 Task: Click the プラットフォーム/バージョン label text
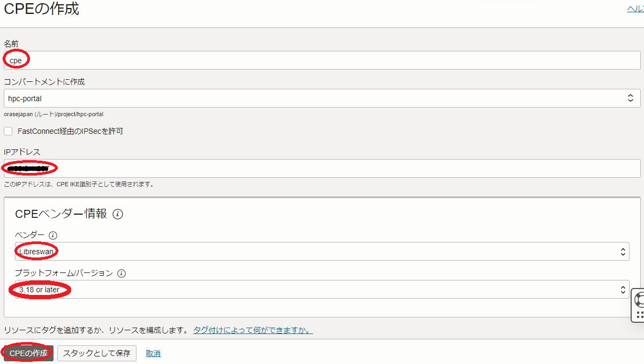[64, 273]
